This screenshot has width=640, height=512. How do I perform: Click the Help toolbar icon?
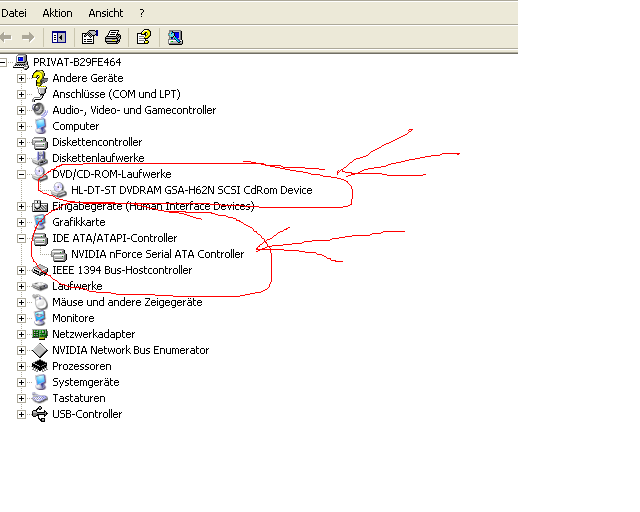point(144,37)
